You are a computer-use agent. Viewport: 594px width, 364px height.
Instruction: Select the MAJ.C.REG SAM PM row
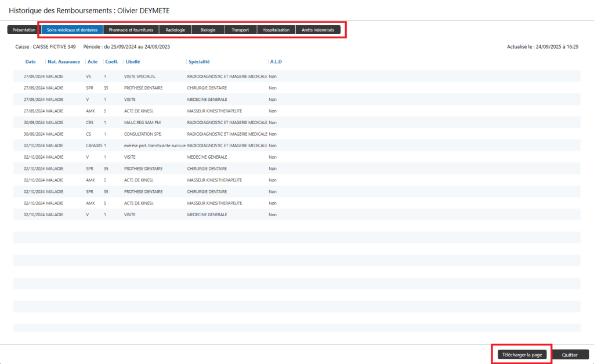tap(141, 122)
